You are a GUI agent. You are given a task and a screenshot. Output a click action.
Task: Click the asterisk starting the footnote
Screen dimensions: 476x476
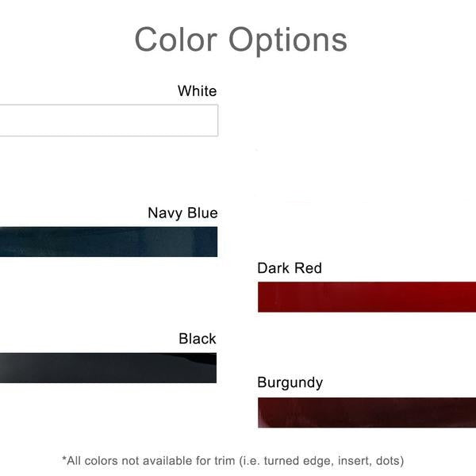tap(64, 459)
